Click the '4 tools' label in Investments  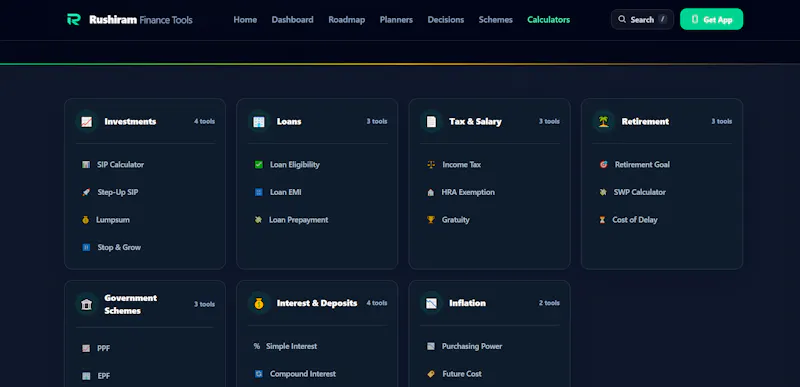[x=204, y=121]
